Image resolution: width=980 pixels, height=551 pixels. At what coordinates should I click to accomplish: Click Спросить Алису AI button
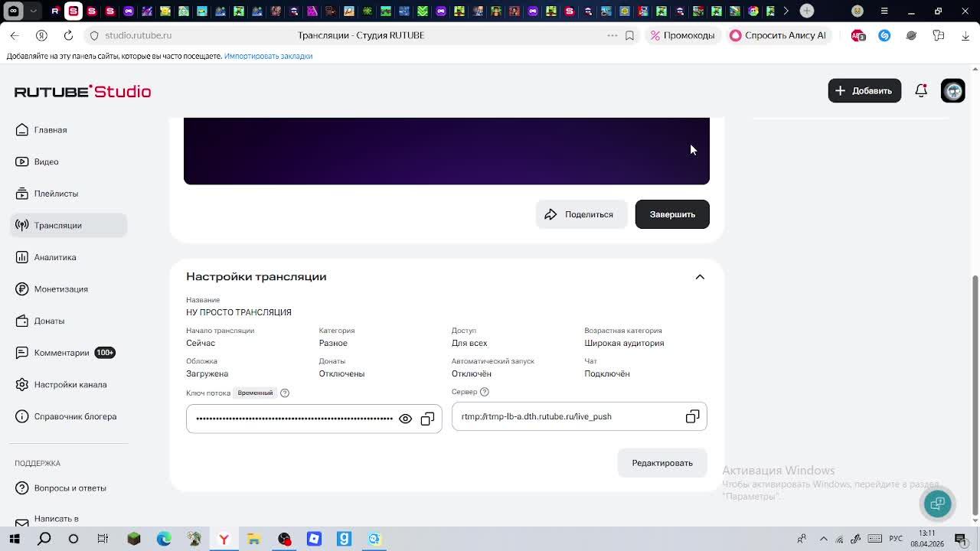point(779,35)
